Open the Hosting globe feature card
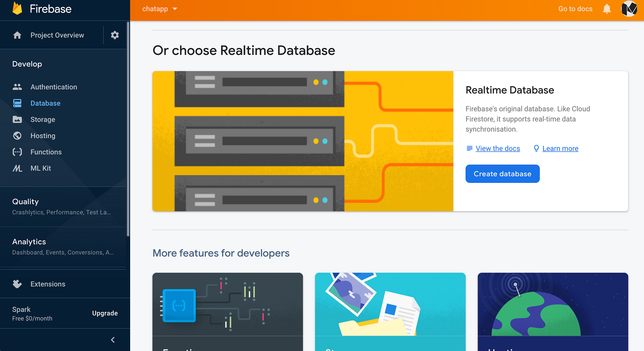This screenshot has width=644, height=351. (553, 312)
